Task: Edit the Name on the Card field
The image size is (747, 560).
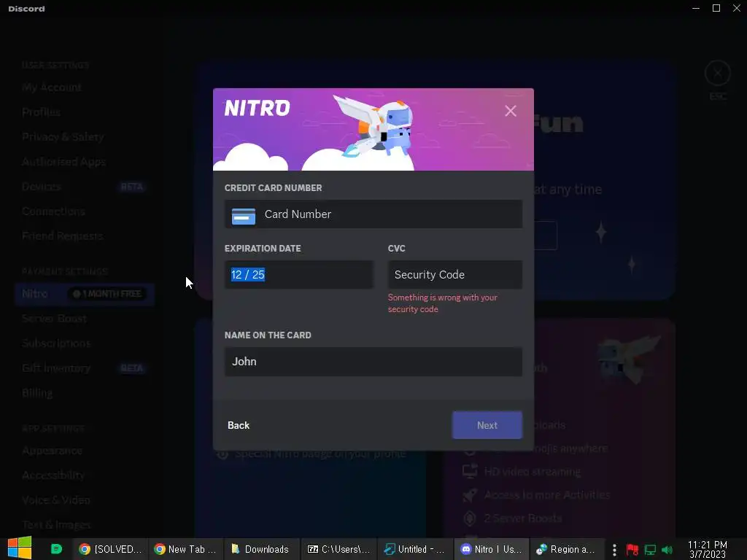Action: (x=373, y=362)
